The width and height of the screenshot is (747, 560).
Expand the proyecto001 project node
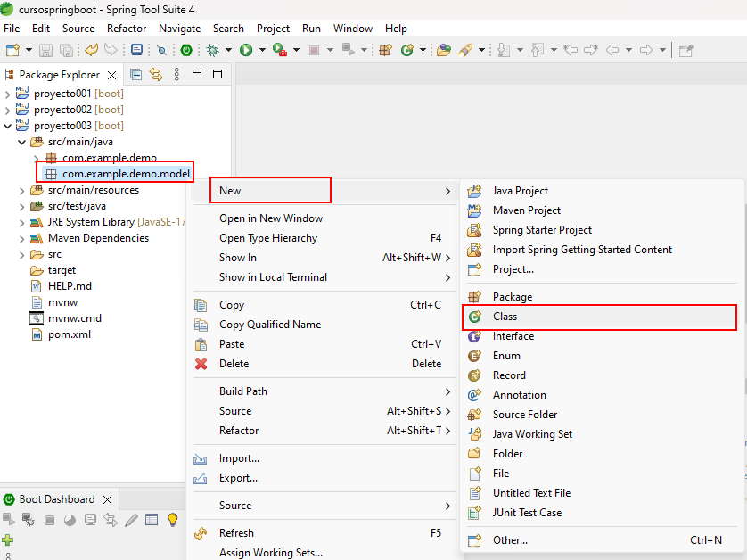coord(7,95)
